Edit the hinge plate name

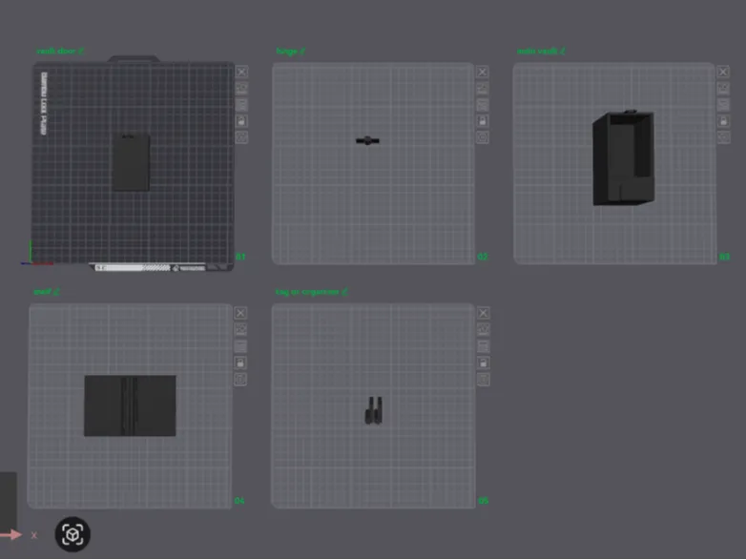point(302,51)
